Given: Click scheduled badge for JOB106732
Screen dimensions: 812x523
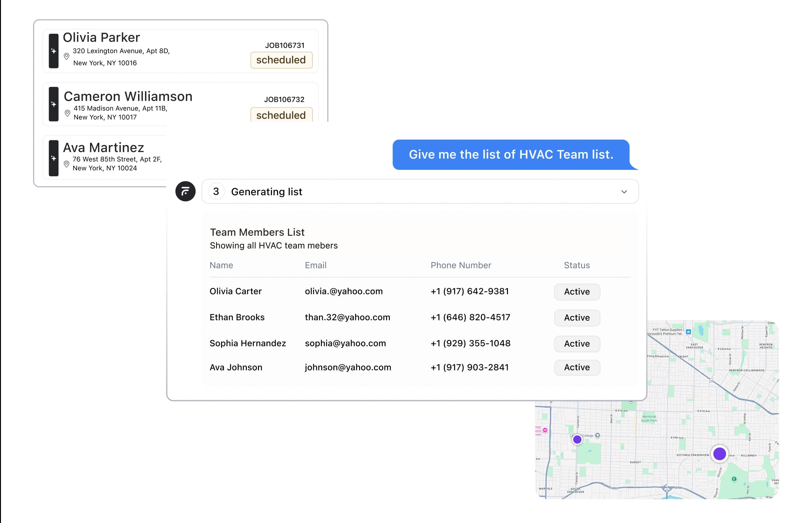Looking at the screenshot, I should click(x=281, y=115).
